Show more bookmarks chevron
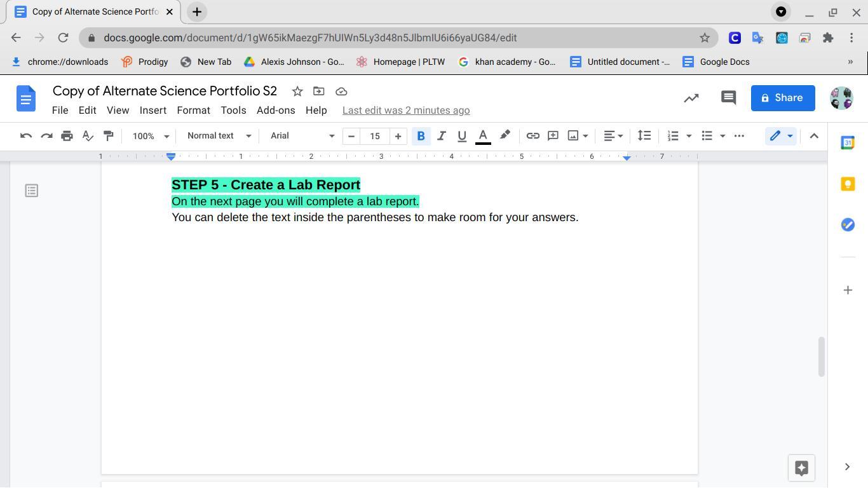The width and height of the screenshot is (868, 488). 850,62
